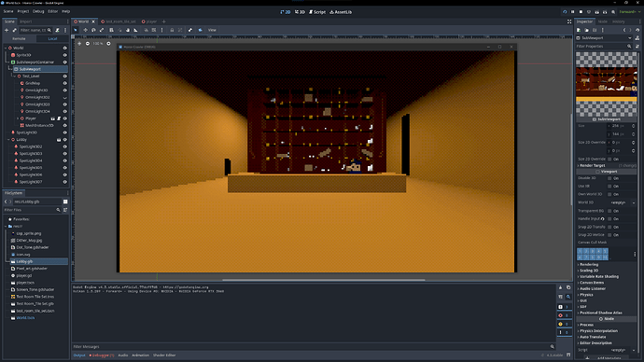Toggle visibility of Sprite3D node
The height and width of the screenshot is (362, 644).
pyautogui.click(x=65, y=55)
